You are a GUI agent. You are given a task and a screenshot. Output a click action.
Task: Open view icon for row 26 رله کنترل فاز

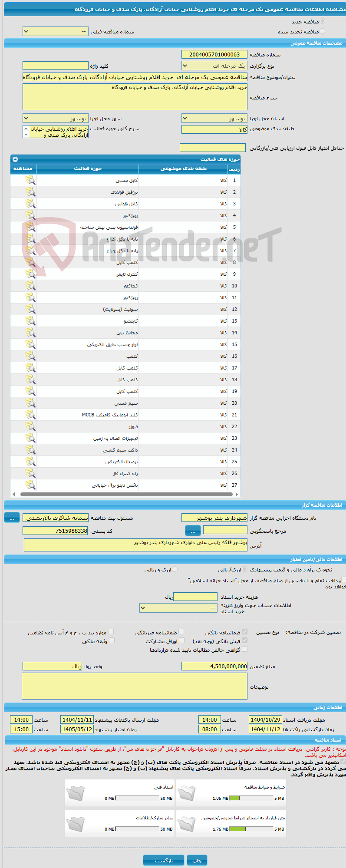(x=30, y=473)
